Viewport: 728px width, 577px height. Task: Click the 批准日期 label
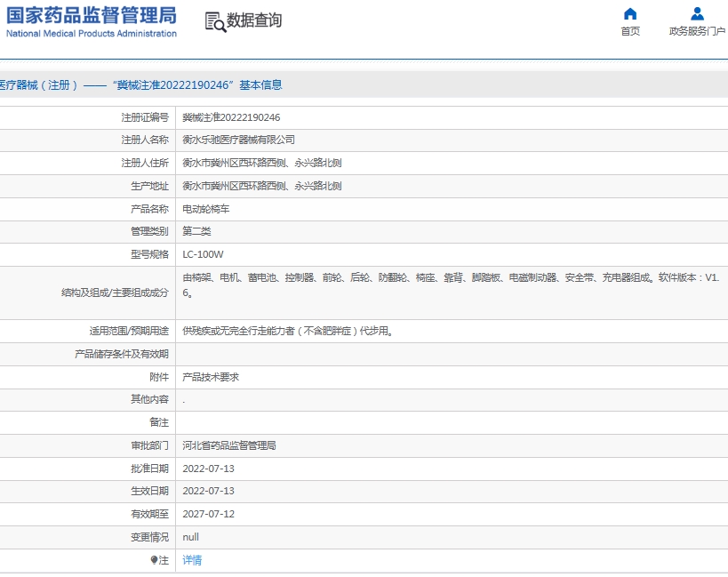[149, 469]
